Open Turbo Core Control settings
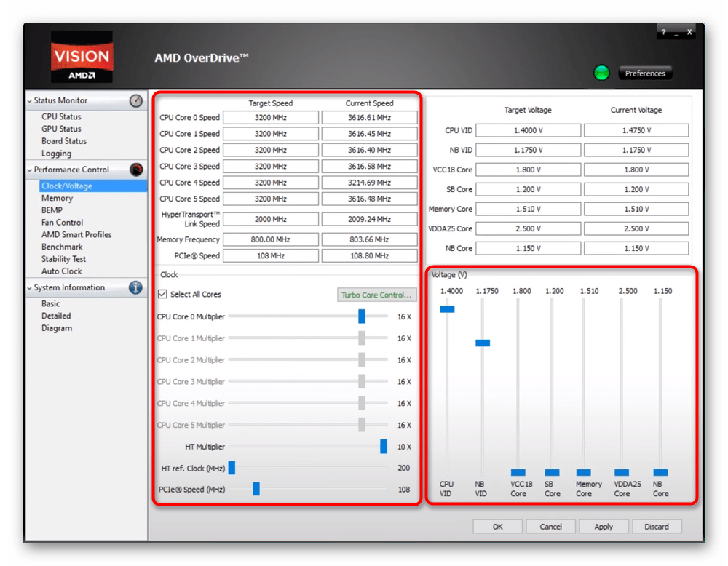 click(x=377, y=295)
